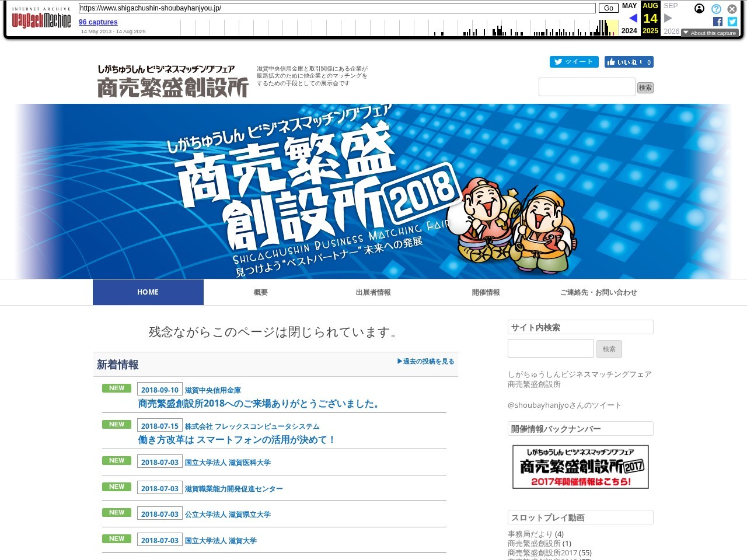Click the ツイート tweet button
The width and height of the screenshot is (747, 560).
click(574, 62)
